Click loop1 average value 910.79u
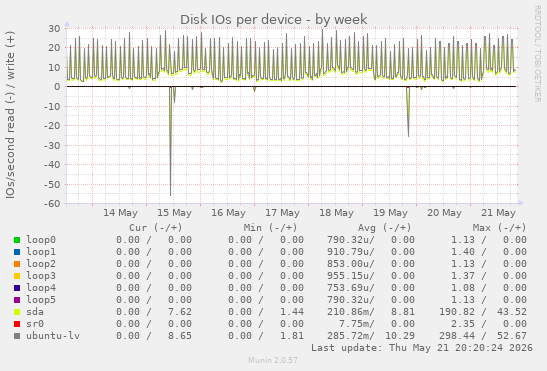 click(x=351, y=252)
